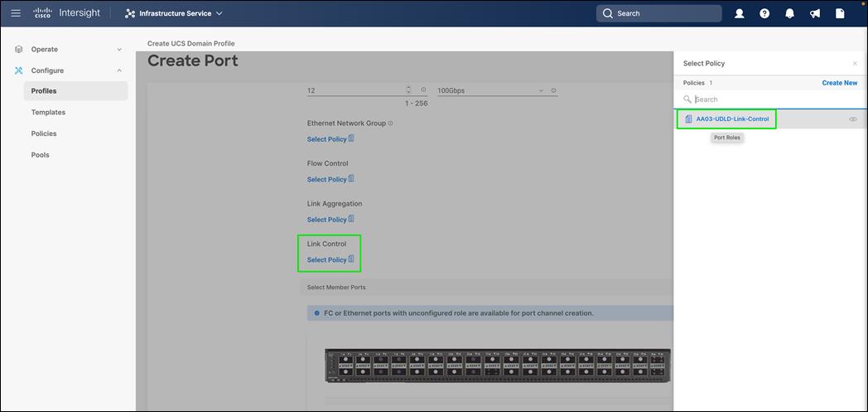
Task: Select Policy for Ethernet Network Group
Action: point(326,139)
